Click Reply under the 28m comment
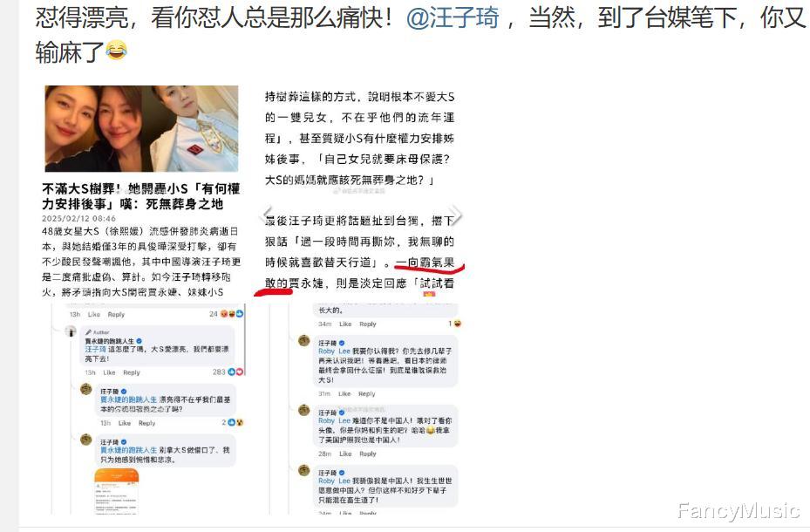Image resolution: width=810 pixels, height=532 pixels. [368, 454]
